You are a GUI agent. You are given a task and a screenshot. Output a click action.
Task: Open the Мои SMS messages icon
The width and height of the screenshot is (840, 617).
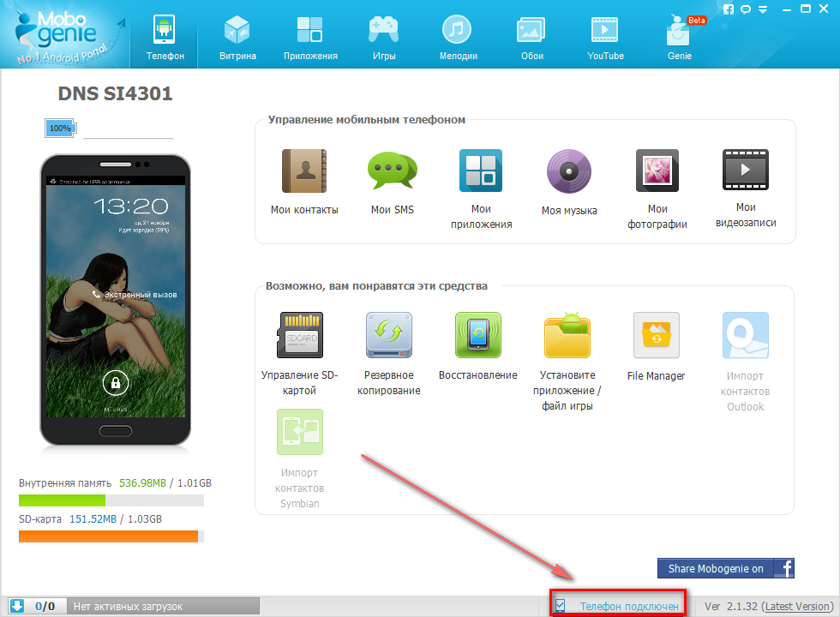pyautogui.click(x=392, y=171)
